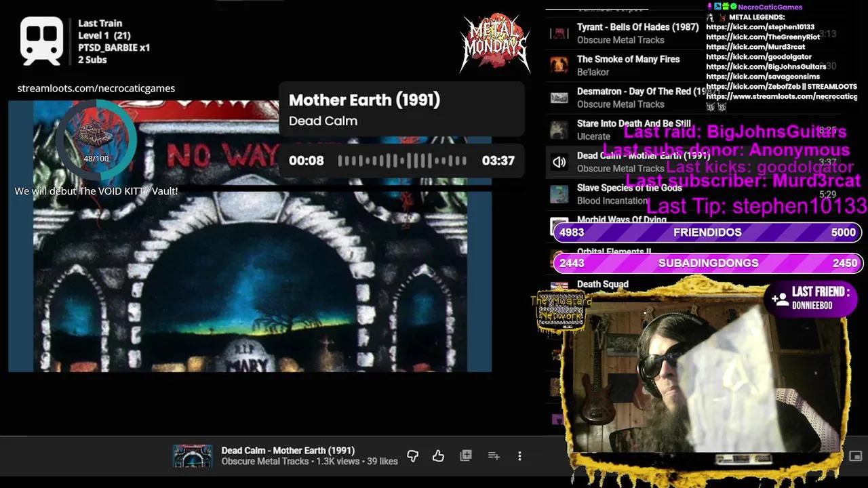Click the Last Train icon
This screenshot has width=868, height=488.
(x=42, y=41)
